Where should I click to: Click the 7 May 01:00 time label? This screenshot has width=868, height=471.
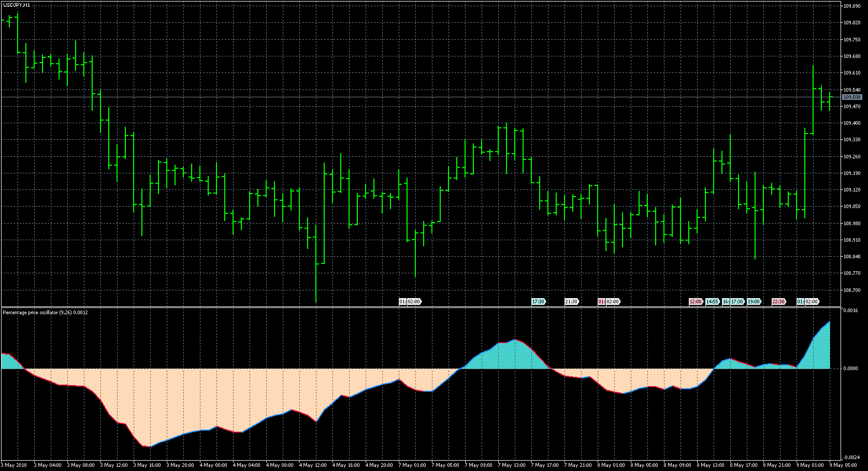pos(412,465)
